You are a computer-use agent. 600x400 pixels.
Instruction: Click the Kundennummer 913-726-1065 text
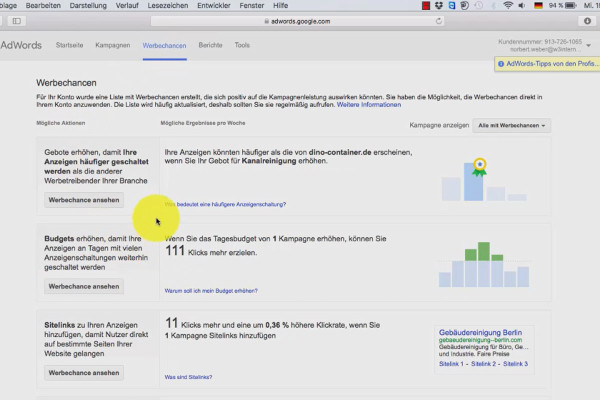540,41
